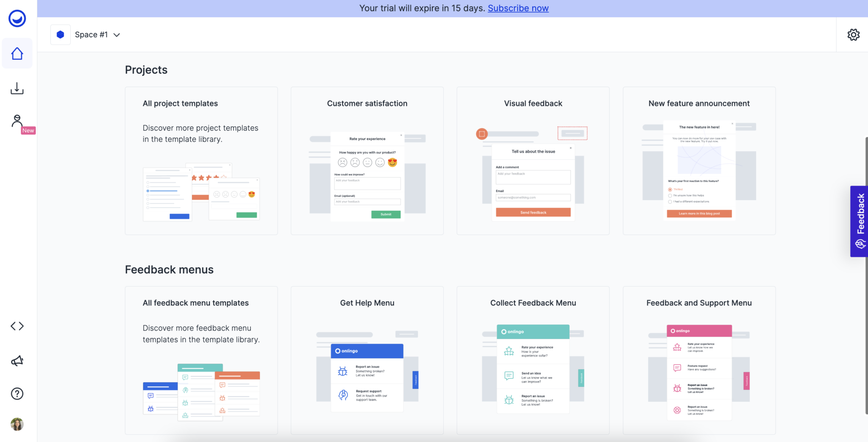Open all project templates in template library
This screenshot has width=868, height=442.
click(201, 161)
